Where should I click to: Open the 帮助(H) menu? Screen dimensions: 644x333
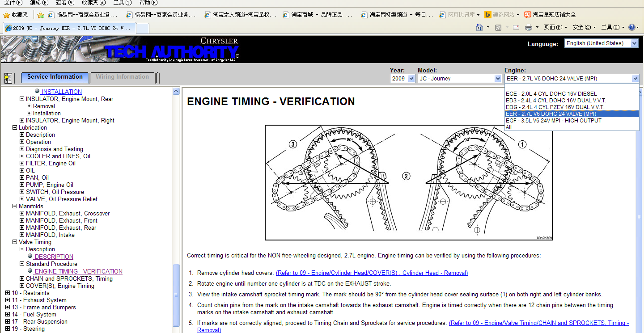coord(148,3)
